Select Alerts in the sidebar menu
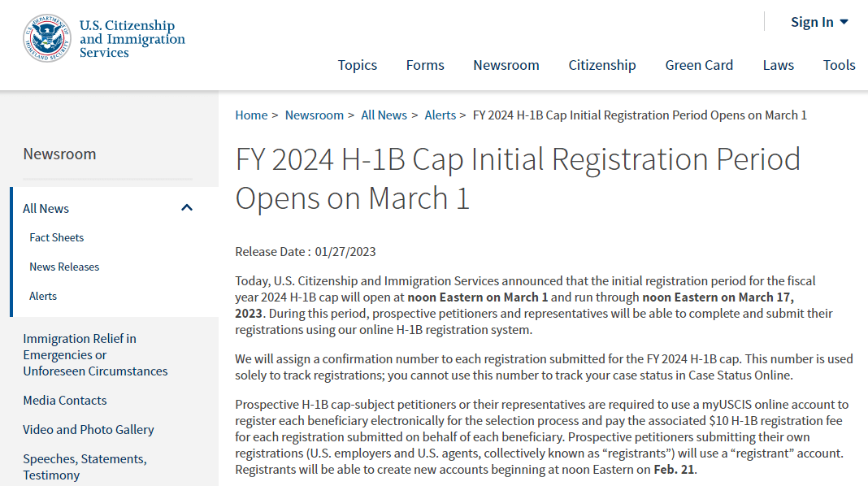868x486 pixels. pyautogui.click(x=43, y=295)
